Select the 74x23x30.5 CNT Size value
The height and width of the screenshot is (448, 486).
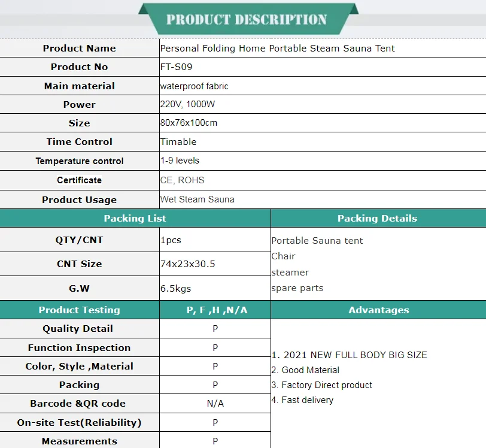[x=188, y=264]
